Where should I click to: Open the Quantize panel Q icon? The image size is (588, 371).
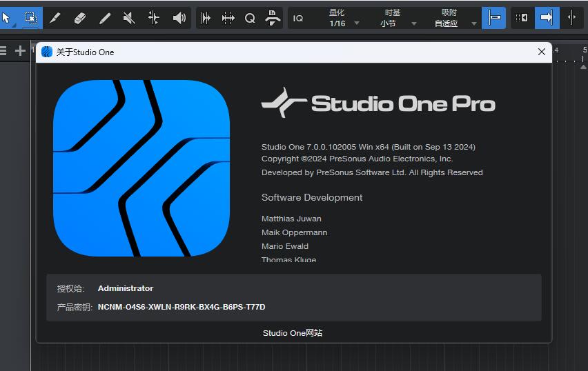250,18
